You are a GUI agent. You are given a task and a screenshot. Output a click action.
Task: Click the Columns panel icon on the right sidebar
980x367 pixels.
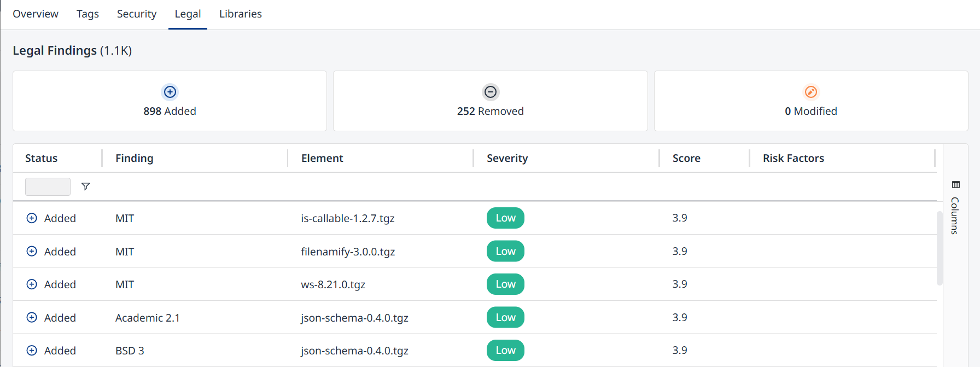click(x=955, y=184)
